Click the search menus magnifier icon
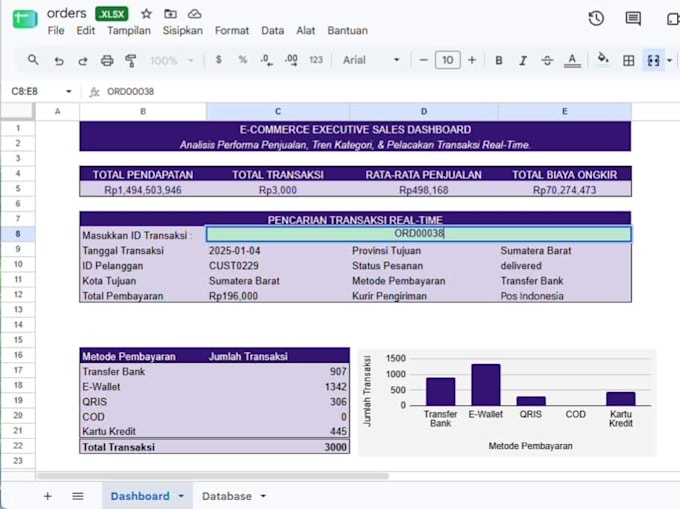The width and height of the screenshot is (680, 509). tap(33, 60)
